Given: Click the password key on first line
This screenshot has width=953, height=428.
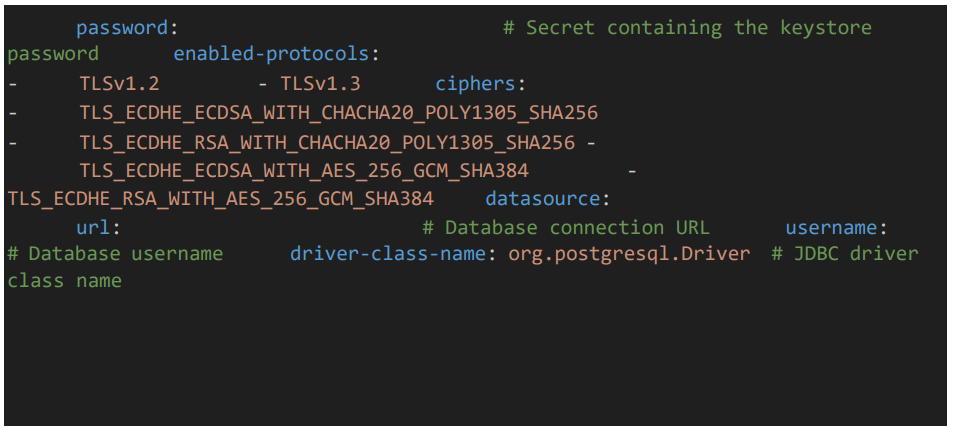Looking at the screenshot, I should (x=122, y=29).
